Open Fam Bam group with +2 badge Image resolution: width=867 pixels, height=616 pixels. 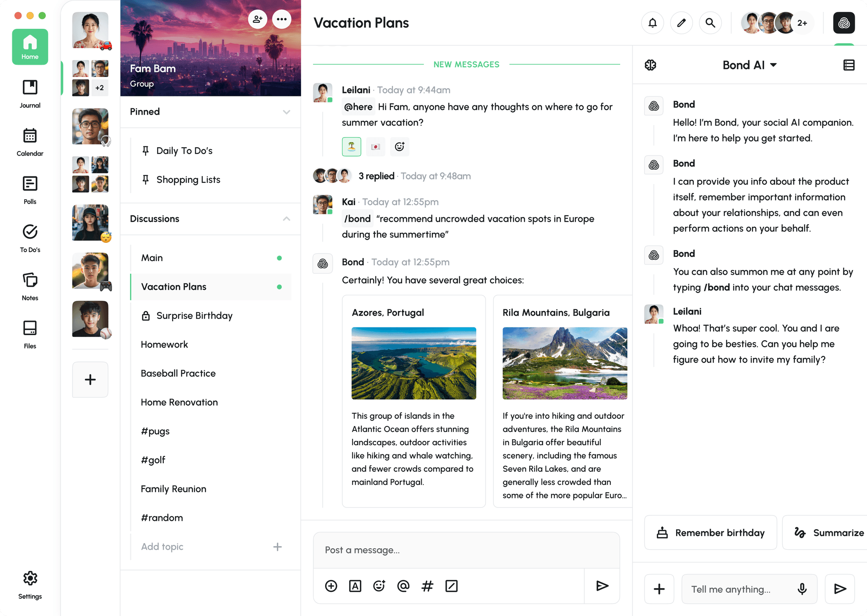90,78
